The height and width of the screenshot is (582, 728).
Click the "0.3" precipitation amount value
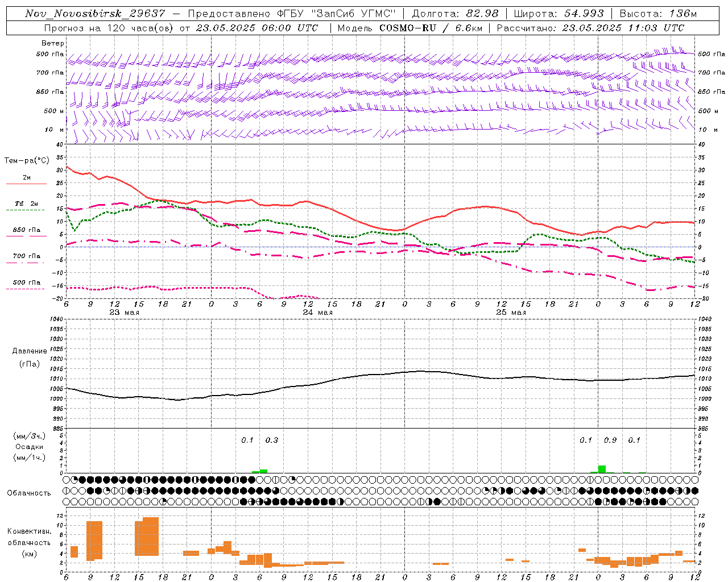pyautogui.click(x=272, y=440)
